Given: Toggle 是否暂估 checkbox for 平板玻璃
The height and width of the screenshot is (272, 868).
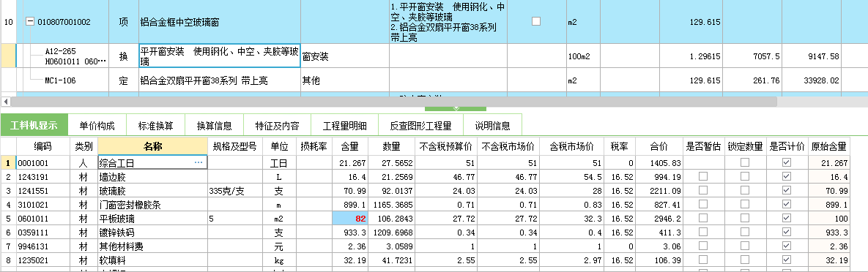Looking at the screenshot, I should tap(703, 219).
